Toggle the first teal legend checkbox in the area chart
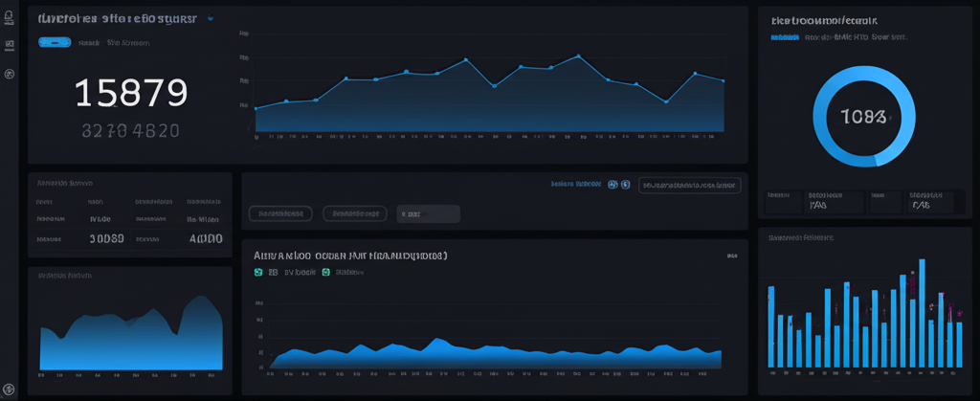980x401 pixels. [x=258, y=273]
